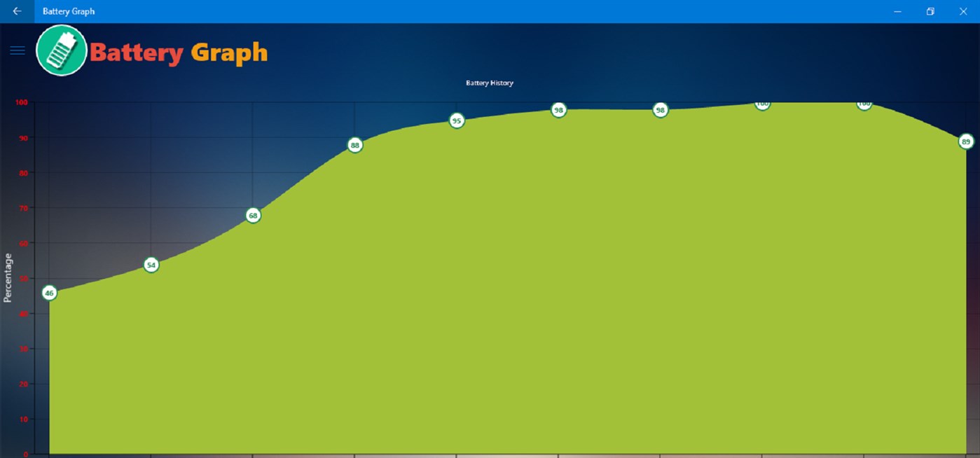Click the 89 percent marker at far right
The width and height of the screenshot is (980, 458).
[x=967, y=141]
